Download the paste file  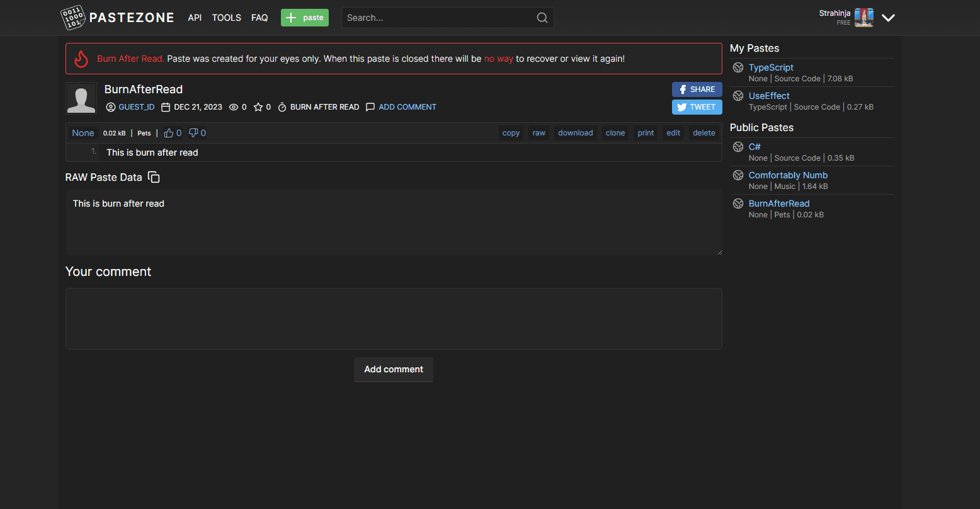[576, 133]
